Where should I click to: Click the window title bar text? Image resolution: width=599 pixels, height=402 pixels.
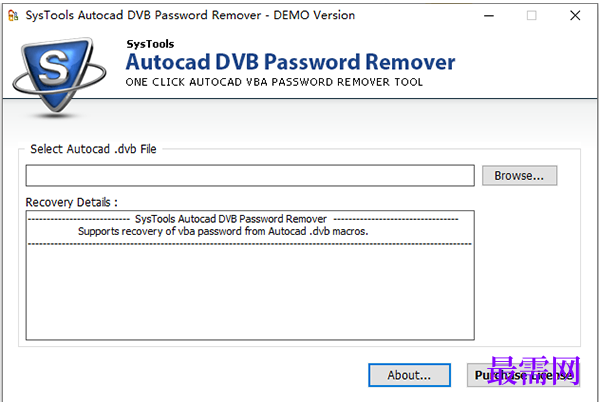[x=190, y=15]
